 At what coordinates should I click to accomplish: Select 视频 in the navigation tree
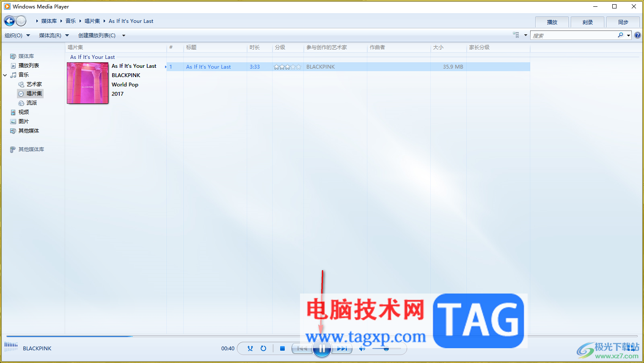coord(23,112)
